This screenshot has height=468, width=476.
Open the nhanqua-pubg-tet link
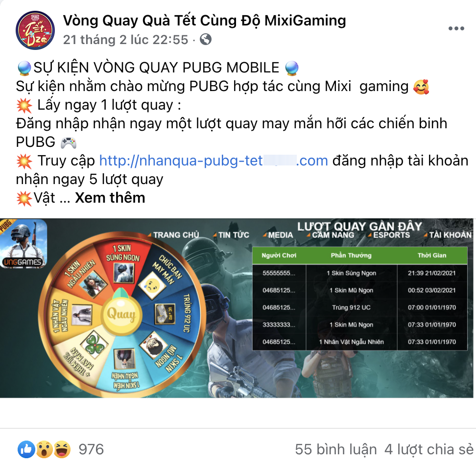(214, 161)
